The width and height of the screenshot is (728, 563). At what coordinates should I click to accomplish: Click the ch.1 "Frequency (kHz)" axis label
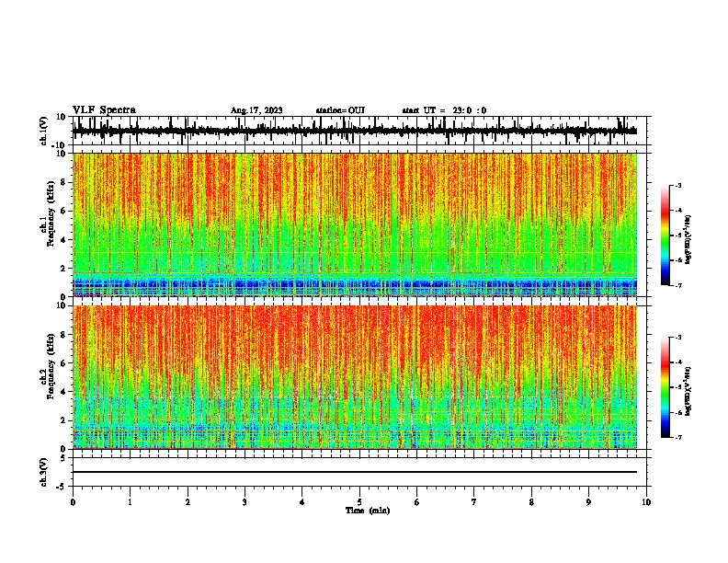coord(51,213)
